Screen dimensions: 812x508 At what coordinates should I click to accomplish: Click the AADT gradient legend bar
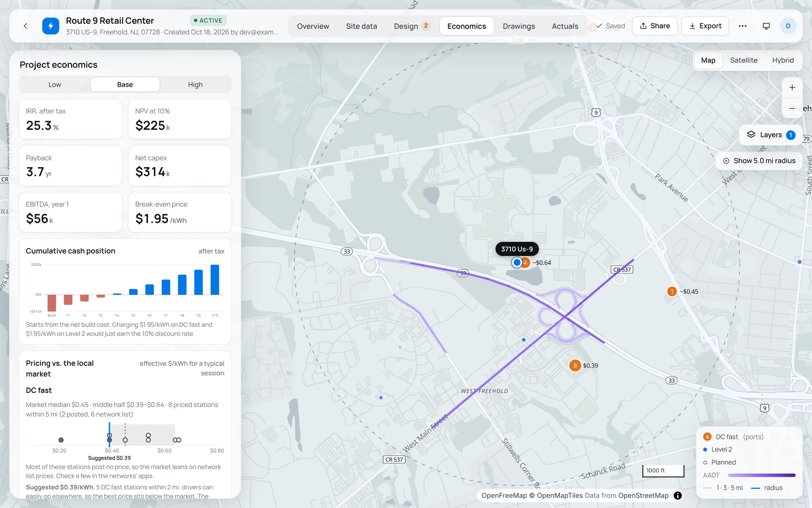click(x=762, y=475)
